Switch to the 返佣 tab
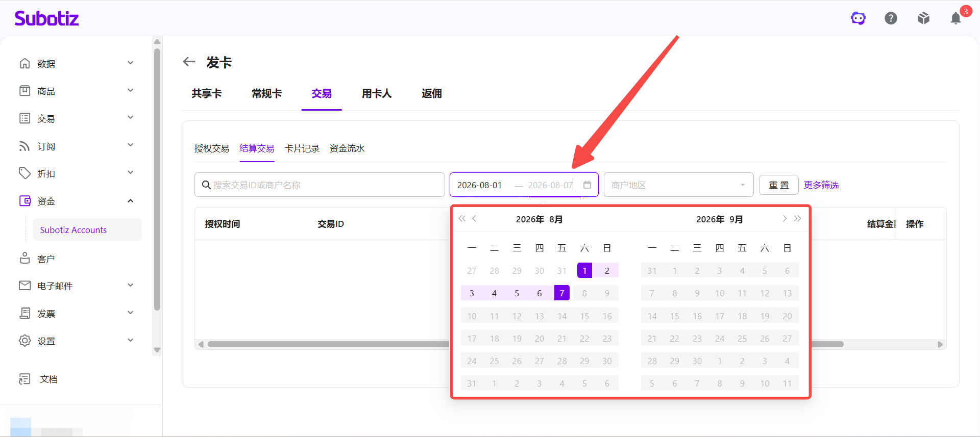The width and height of the screenshot is (980, 437). coord(432,93)
